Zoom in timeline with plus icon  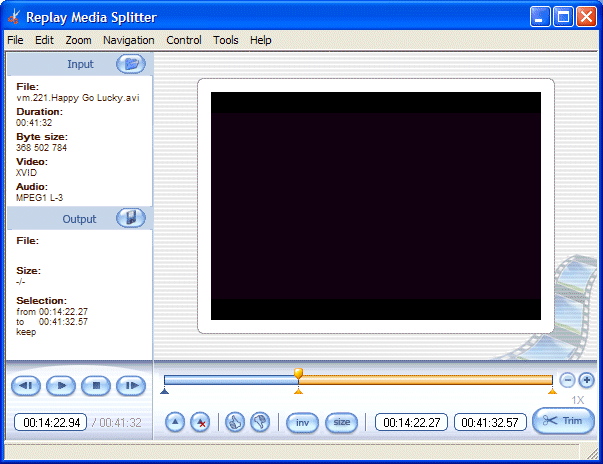coord(586,380)
